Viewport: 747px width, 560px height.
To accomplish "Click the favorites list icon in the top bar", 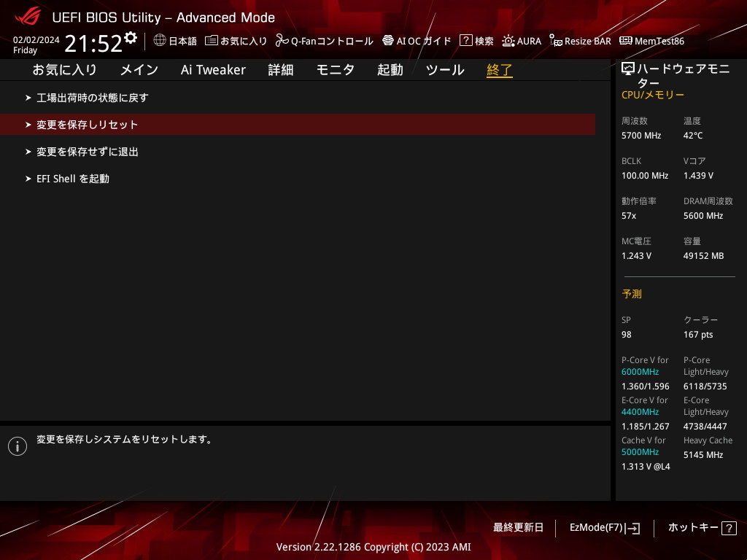I will click(212, 41).
